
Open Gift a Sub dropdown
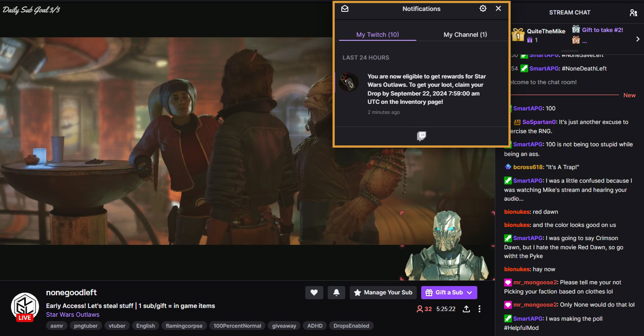click(x=449, y=293)
